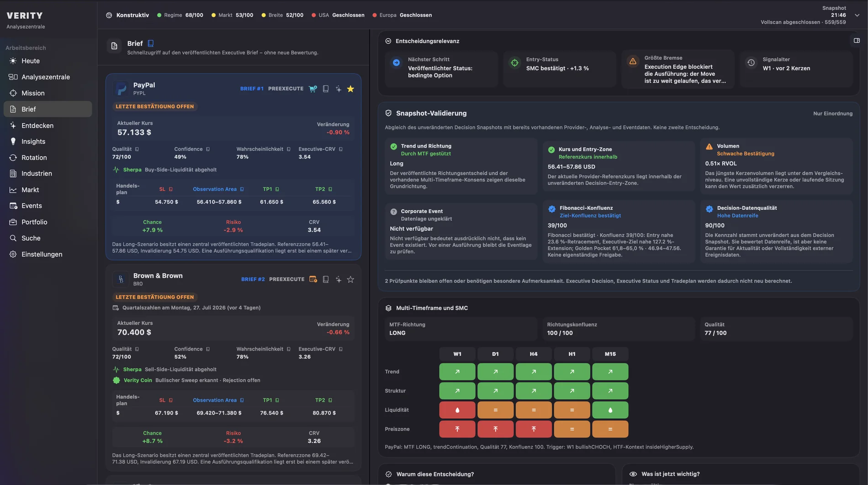
Task: Click the D1 column header in MTF grid
Action: point(496,354)
